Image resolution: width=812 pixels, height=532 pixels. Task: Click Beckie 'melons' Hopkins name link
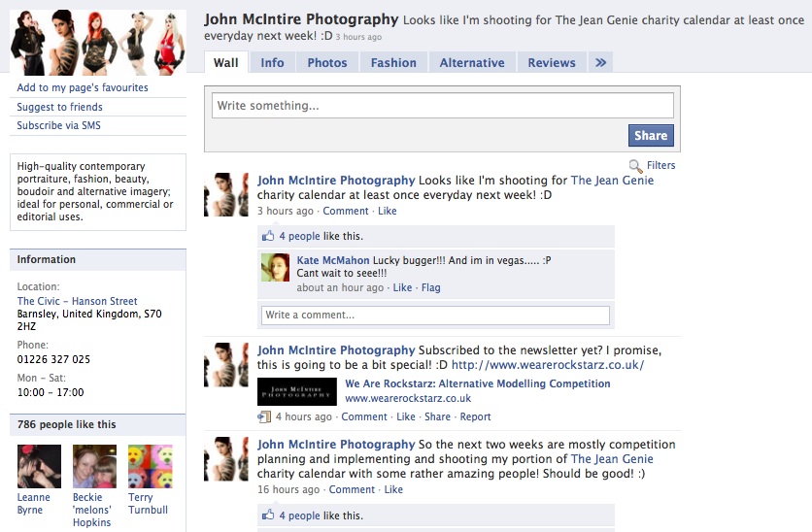(92, 510)
